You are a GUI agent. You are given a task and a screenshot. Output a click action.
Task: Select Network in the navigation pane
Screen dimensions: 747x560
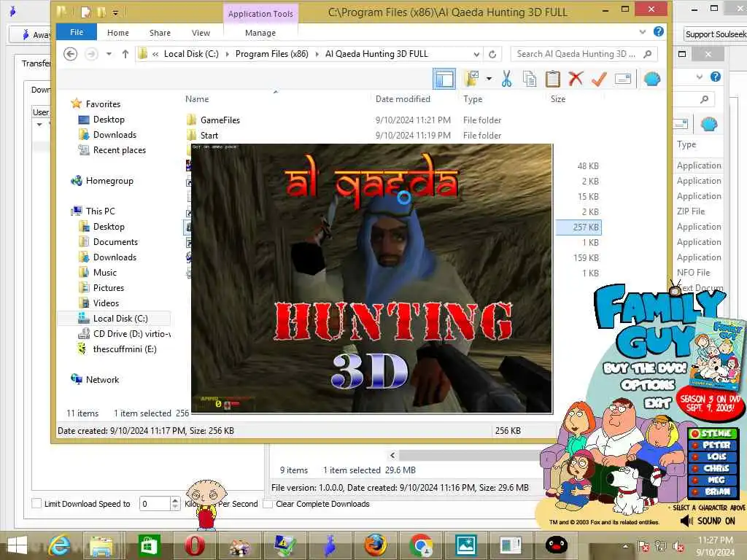pyautogui.click(x=102, y=379)
